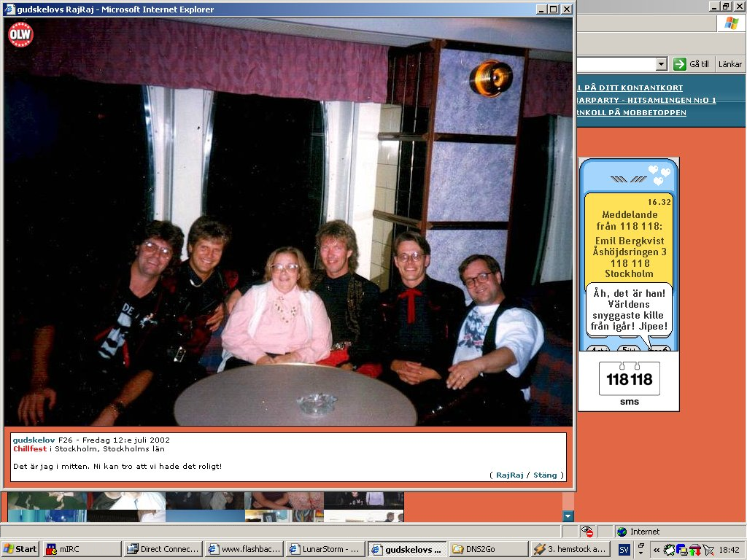Minimize the background browser window
This screenshot has height=560, width=747.
click(714, 6)
